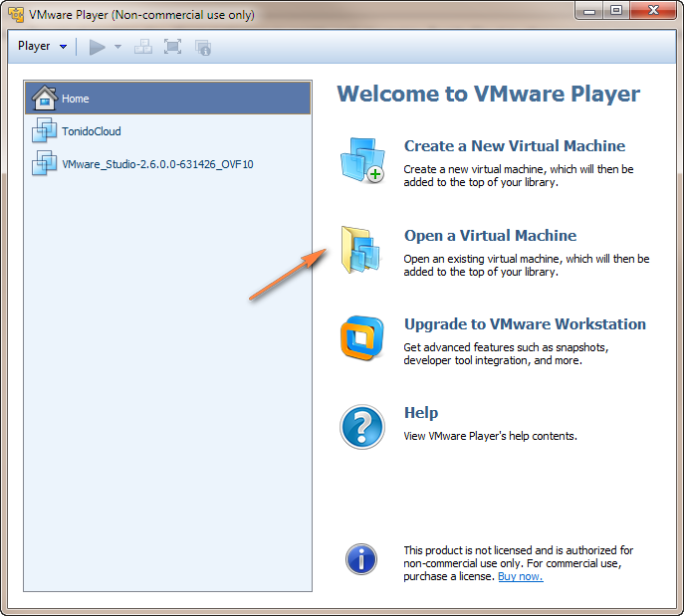Click the Upgrade to VMware Workstation icon
Image resolution: width=684 pixels, height=616 pixels.
(361, 339)
